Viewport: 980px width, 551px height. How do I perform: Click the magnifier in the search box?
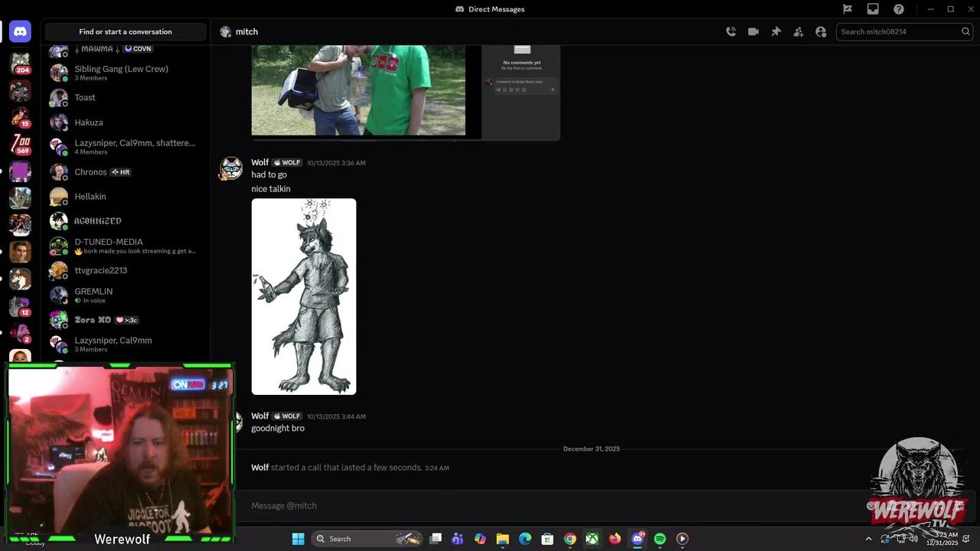tap(965, 31)
